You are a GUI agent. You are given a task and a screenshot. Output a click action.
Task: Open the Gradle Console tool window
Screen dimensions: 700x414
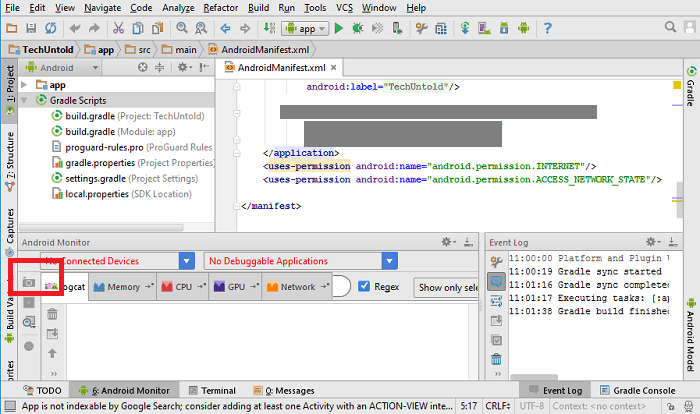coord(638,390)
